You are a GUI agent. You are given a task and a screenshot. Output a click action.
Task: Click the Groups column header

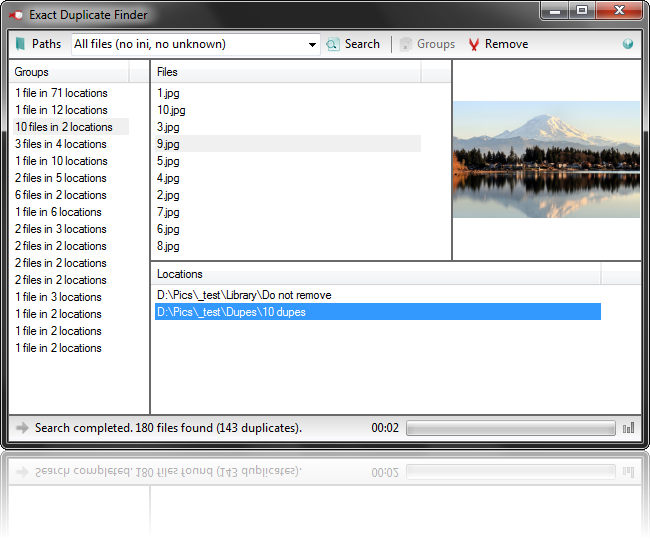coord(70,72)
